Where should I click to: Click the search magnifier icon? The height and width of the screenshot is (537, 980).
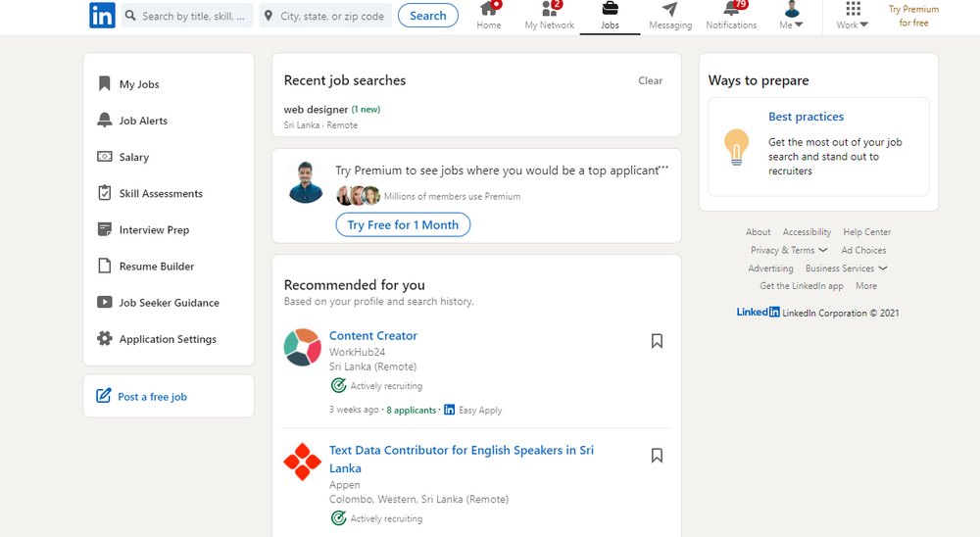click(x=130, y=16)
